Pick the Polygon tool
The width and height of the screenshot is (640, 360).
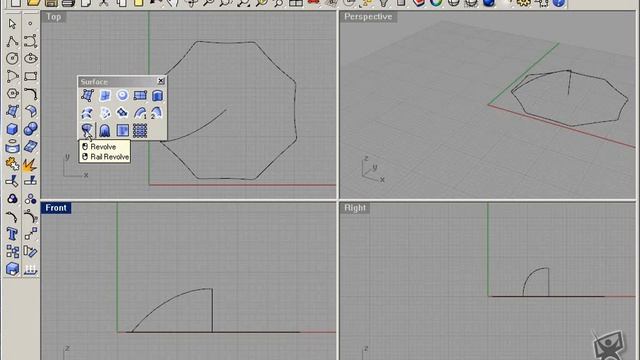tap(12, 93)
